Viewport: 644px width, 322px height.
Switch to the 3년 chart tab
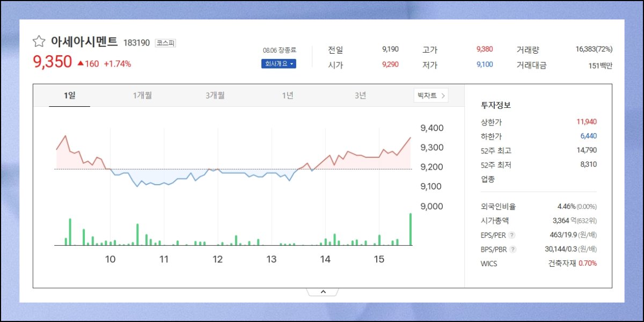click(360, 96)
